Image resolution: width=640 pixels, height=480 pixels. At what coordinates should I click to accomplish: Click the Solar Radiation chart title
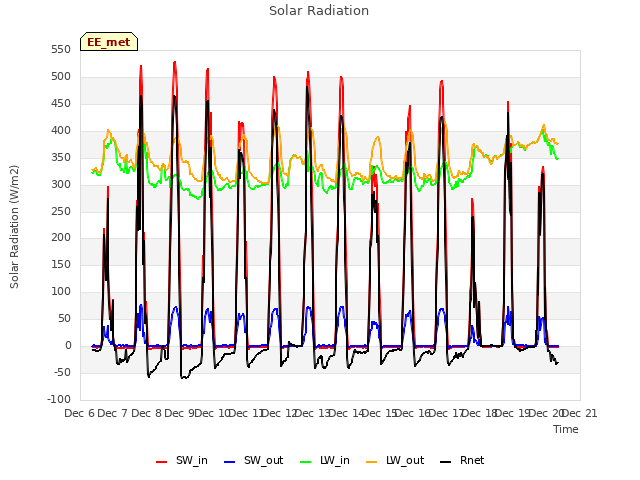tap(319, 11)
